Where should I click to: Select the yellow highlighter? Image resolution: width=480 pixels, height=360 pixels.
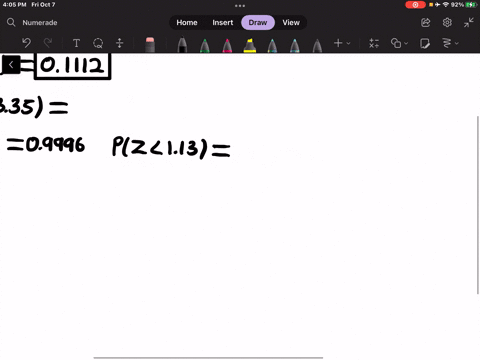(250, 45)
